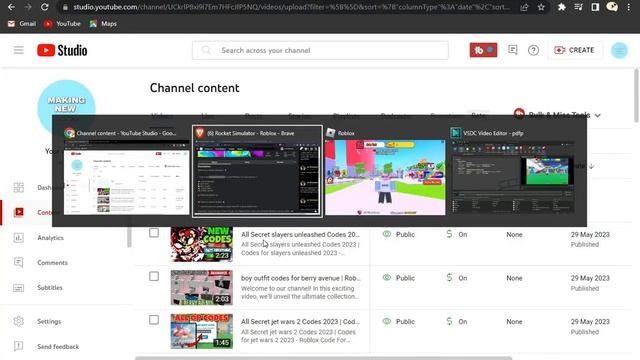Toggle the browser side panel icon
The height and width of the screenshot is (360, 640).
point(595,7)
